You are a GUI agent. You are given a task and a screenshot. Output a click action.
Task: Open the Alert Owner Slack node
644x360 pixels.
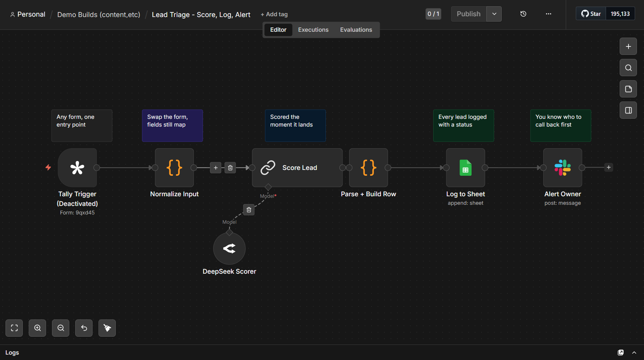click(x=563, y=168)
